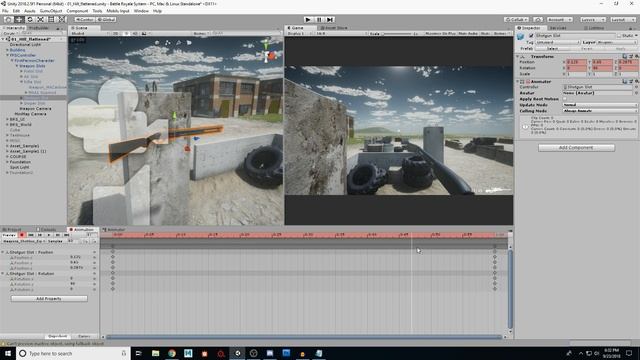Open the File menu
Image resolution: width=640 pixels, height=360 pixels.
pos(5,11)
